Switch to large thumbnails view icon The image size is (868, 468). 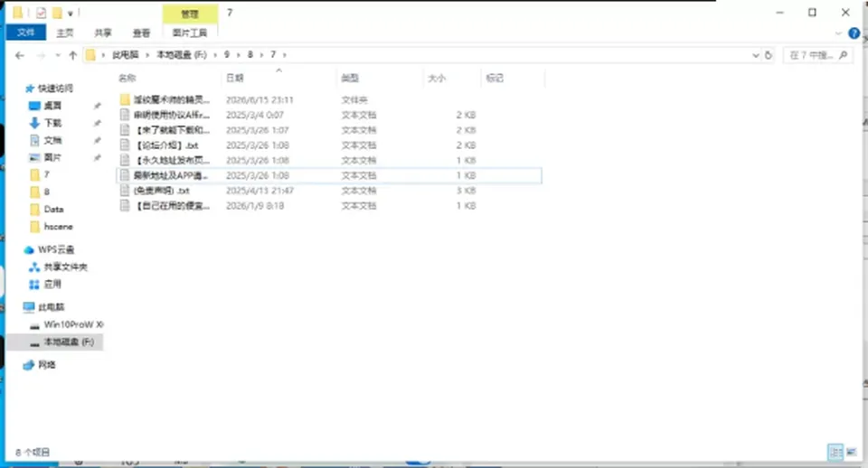(852, 453)
